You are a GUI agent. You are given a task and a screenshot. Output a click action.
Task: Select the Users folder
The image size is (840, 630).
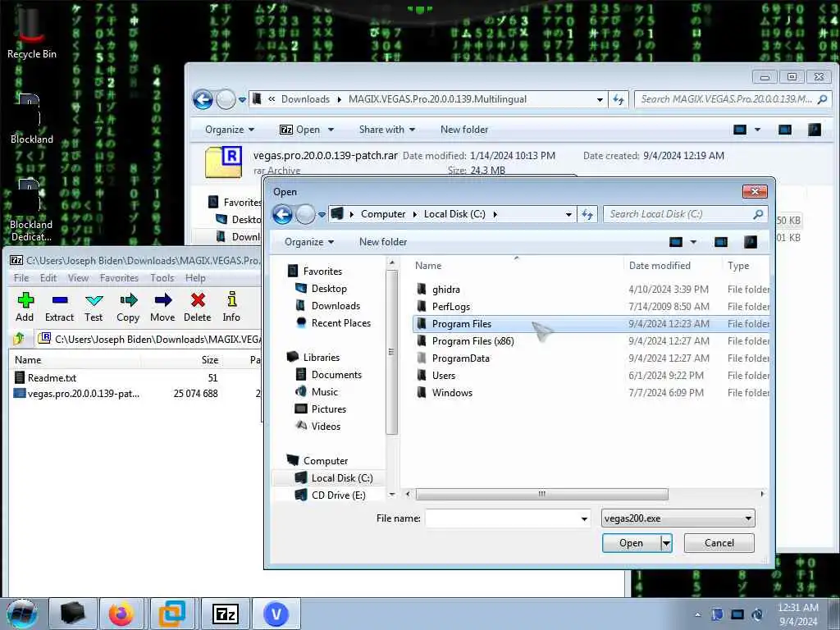point(591,375)
